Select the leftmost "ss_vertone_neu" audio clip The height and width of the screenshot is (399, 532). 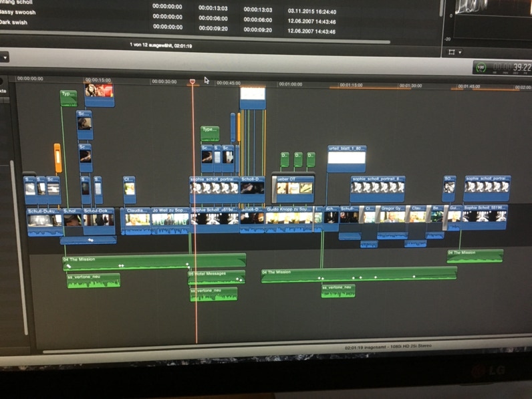coord(94,281)
